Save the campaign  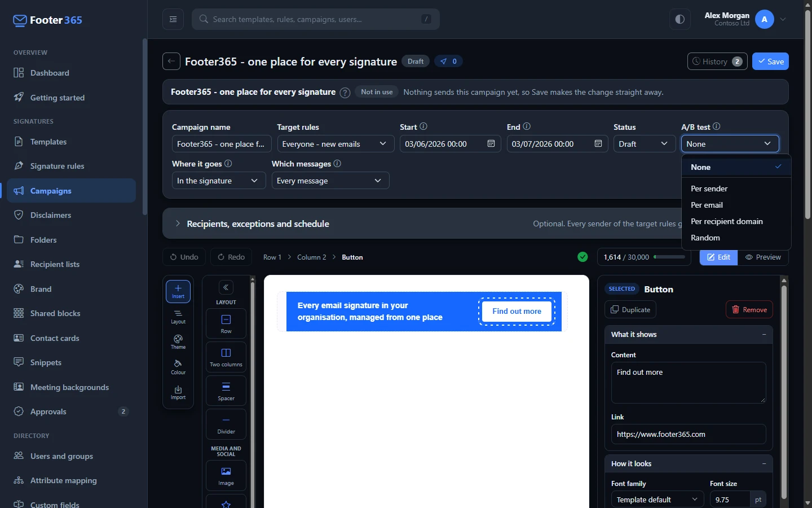[770, 62]
